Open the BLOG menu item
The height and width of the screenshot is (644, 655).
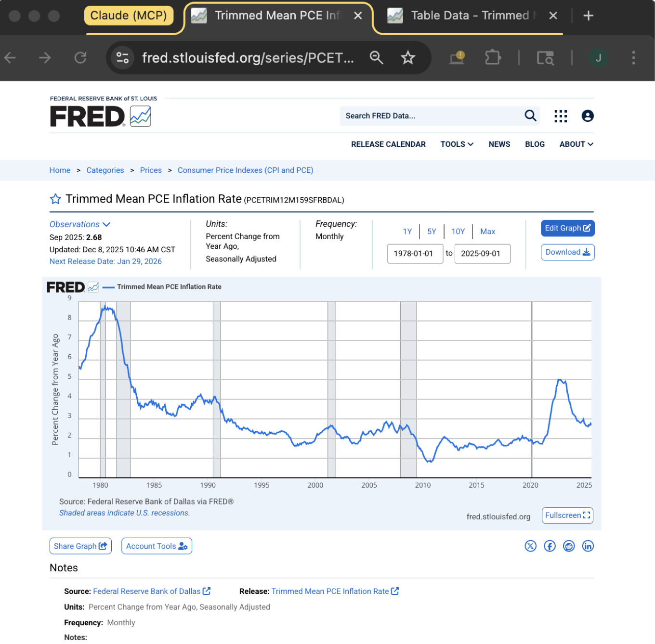[535, 144]
